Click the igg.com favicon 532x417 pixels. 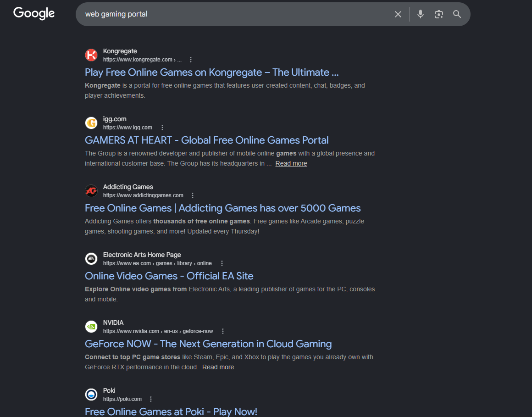click(x=91, y=123)
